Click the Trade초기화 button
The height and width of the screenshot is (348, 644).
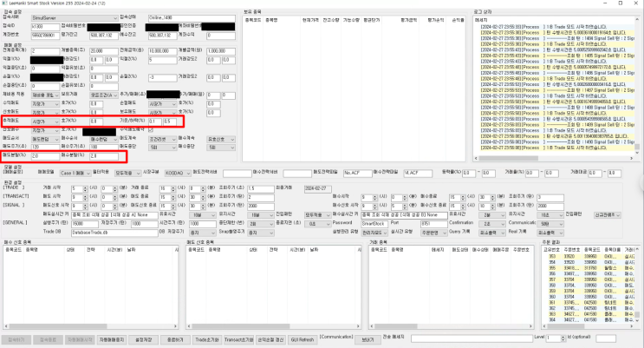point(207,340)
